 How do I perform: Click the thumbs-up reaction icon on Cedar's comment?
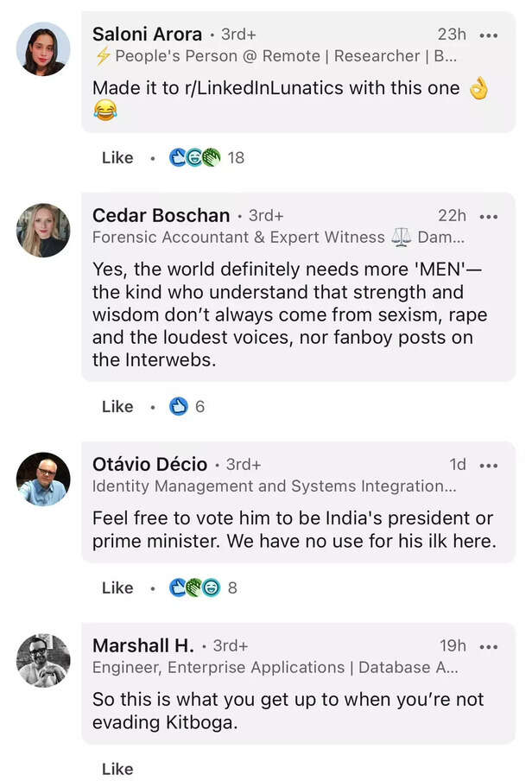pyautogui.click(x=180, y=406)
